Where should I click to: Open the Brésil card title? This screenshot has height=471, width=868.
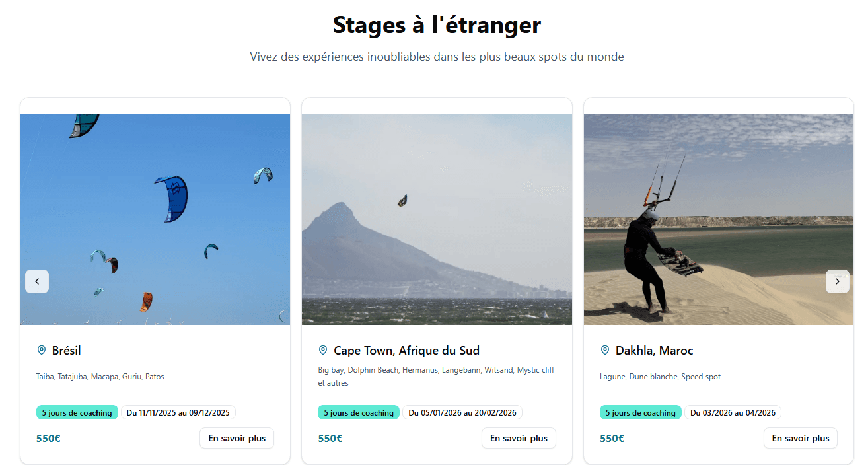pos(67,351)
